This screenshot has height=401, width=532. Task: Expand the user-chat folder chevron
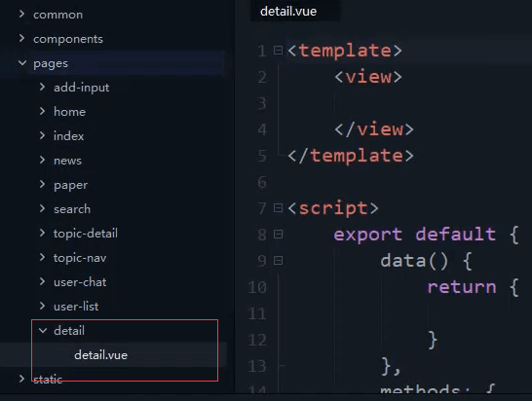42,281
